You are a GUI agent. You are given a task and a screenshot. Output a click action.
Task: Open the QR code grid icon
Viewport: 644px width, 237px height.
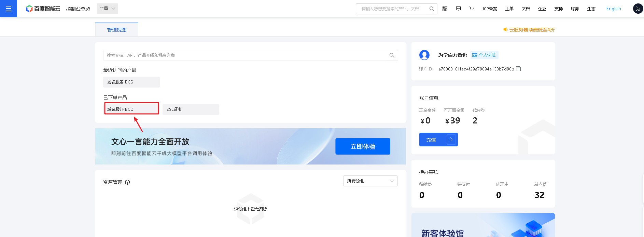(445, 9)
